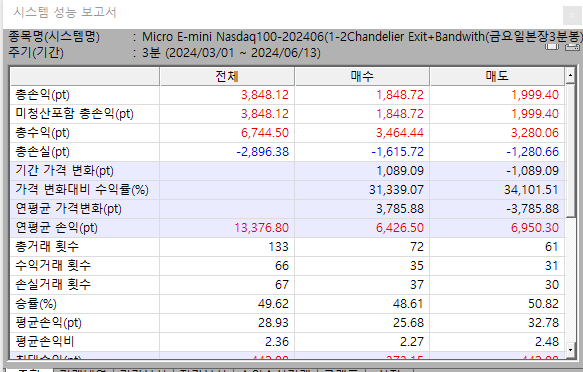Select the 총손익(pt) row label

click(42, 95)
